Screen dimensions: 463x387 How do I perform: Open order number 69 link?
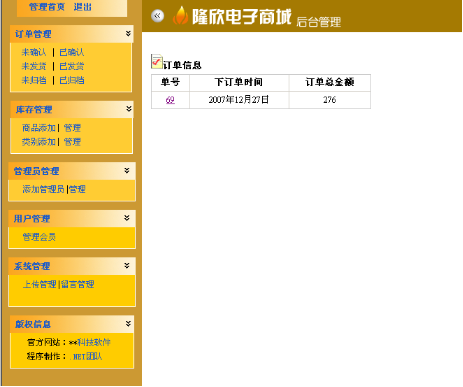(170, 100)
